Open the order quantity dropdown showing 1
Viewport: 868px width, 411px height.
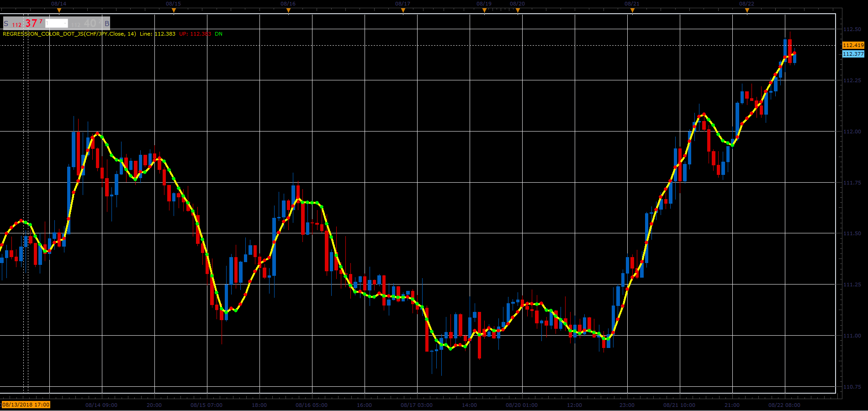[x=57, y=23]
